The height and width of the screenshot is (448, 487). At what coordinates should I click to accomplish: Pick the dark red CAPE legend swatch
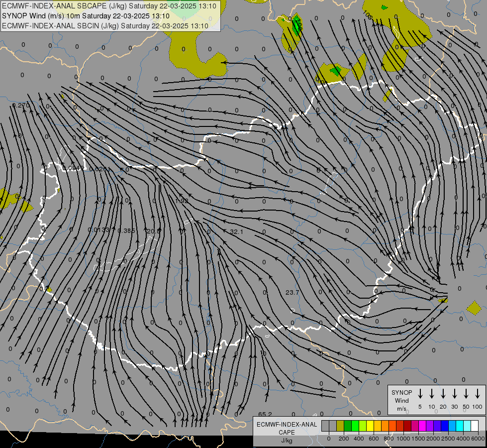407,426
